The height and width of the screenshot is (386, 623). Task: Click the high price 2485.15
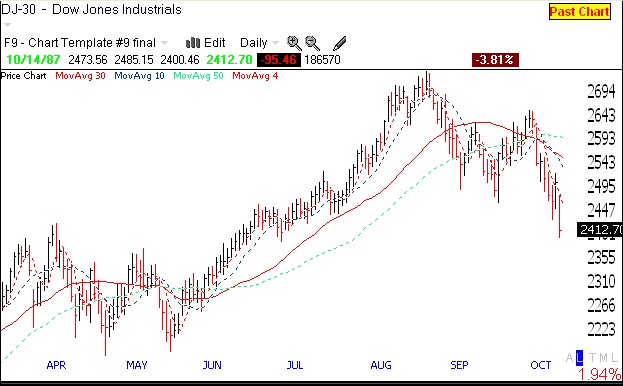coord(134,60)
